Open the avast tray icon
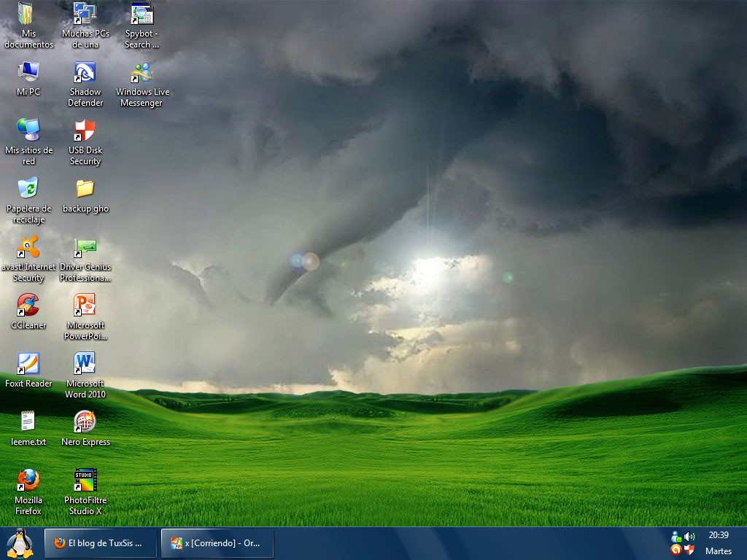 point(676,549)
